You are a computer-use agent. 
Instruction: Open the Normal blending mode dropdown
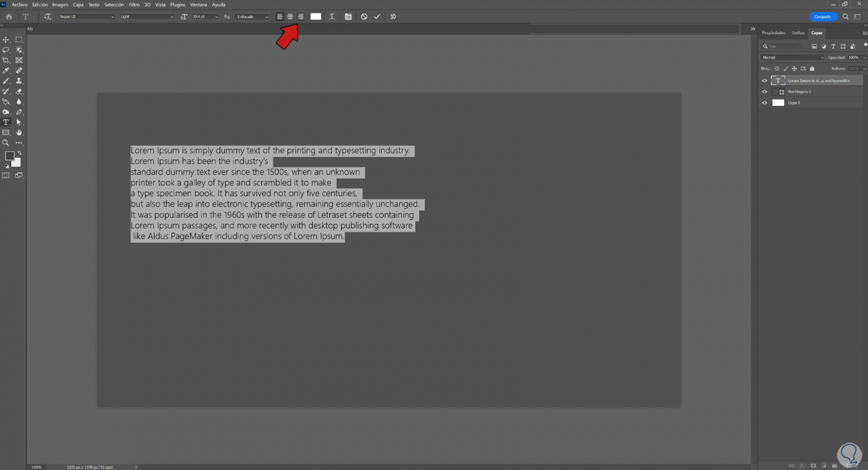(x=792, y=58)
